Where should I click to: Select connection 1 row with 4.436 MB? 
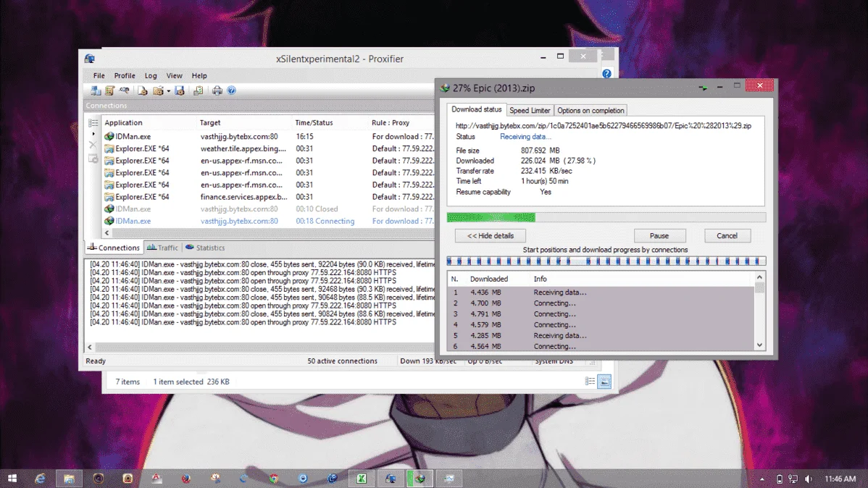[601, 292]
